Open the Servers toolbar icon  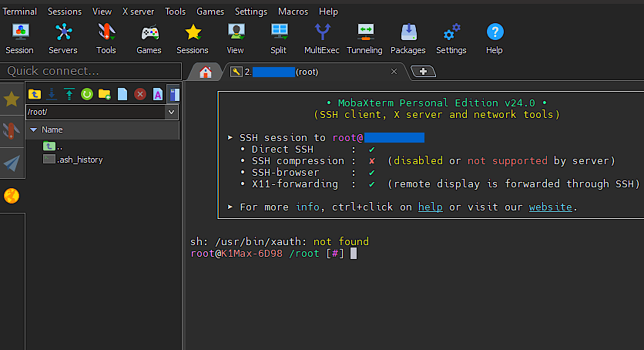click(63, 39)
